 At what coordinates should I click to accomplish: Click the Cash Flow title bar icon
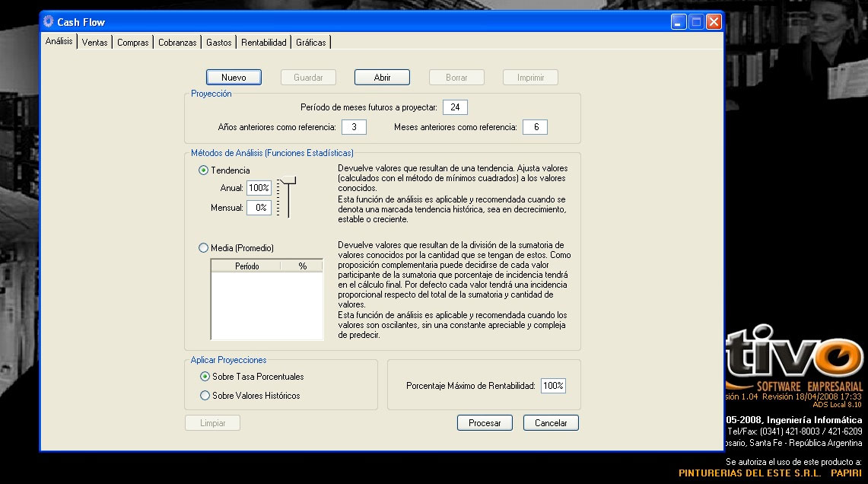point(49,22)
